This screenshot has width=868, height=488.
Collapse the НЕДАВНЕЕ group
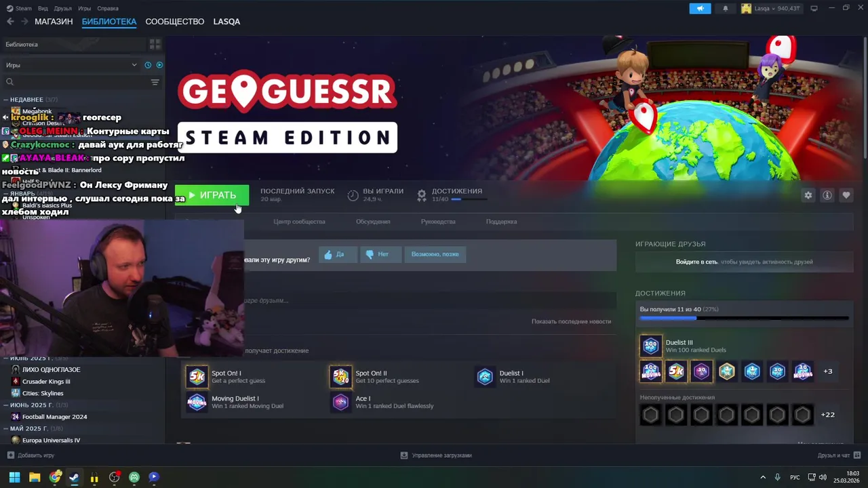(x=26, y=100)
